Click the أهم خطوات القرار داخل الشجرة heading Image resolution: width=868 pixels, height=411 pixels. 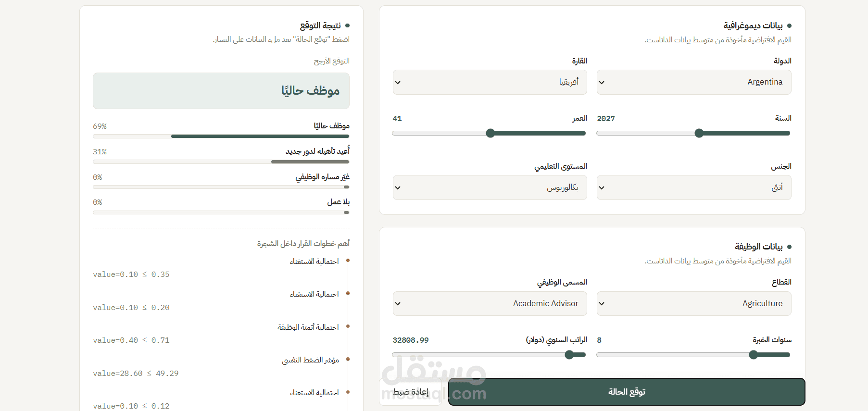303,244
